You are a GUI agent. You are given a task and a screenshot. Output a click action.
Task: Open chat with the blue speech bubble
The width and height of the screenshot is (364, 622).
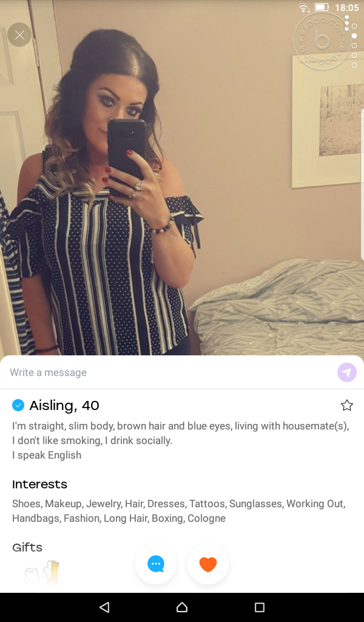(156, 564)
